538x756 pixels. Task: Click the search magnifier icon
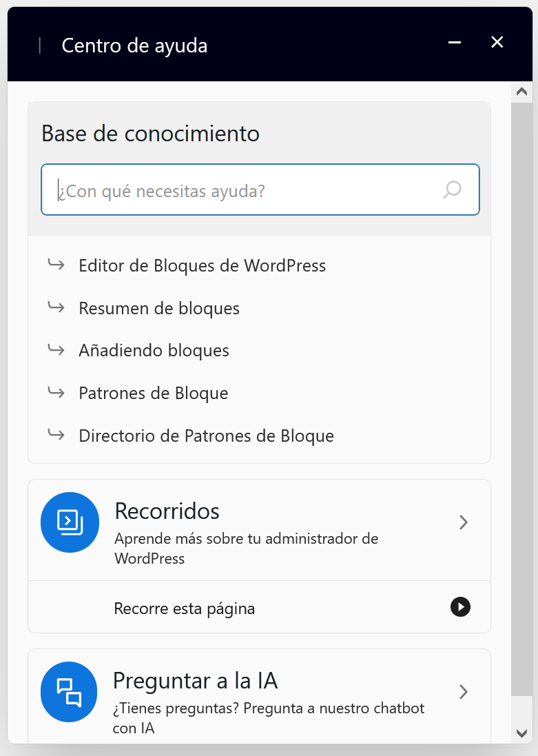point(452,190)
